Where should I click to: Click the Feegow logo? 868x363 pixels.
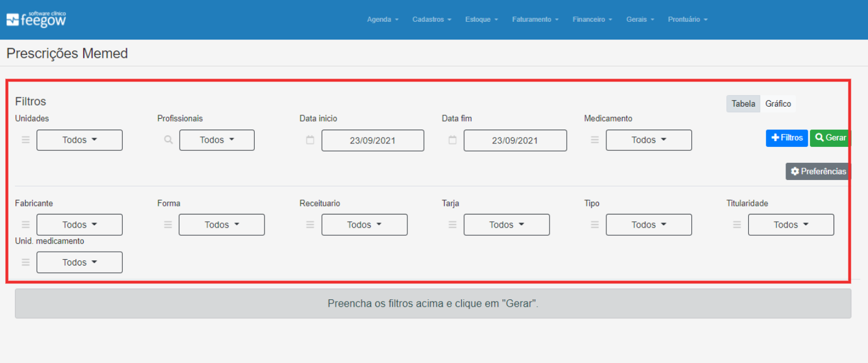(36, 19)
